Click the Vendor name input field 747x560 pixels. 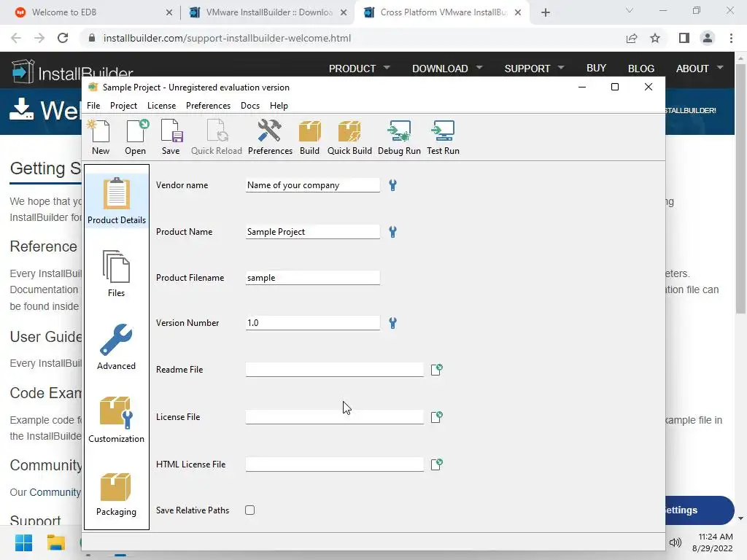click(312, 185)
